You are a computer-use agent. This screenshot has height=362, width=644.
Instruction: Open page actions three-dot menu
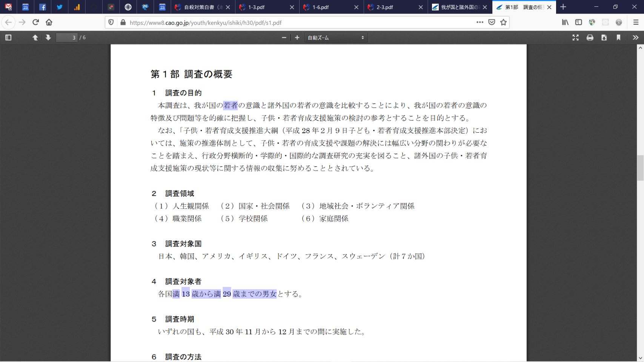click(480, 22)
